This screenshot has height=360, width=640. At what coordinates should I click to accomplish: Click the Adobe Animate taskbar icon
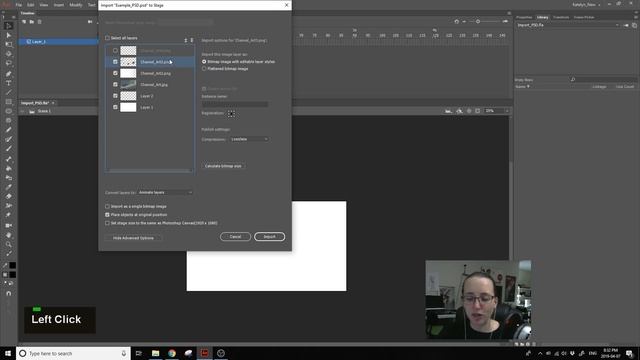(204, 353)
